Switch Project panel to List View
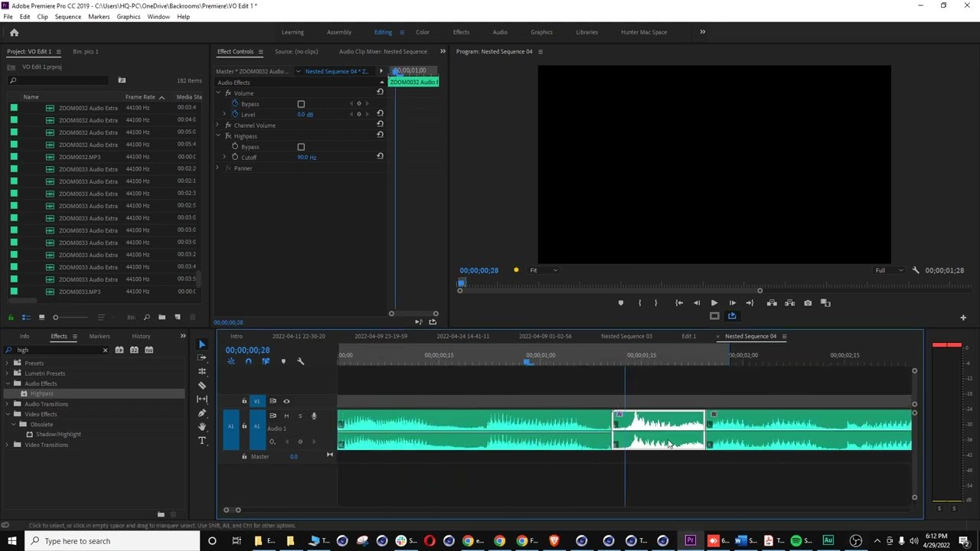This screenshot has height=551, width=980. pos(26,317)
